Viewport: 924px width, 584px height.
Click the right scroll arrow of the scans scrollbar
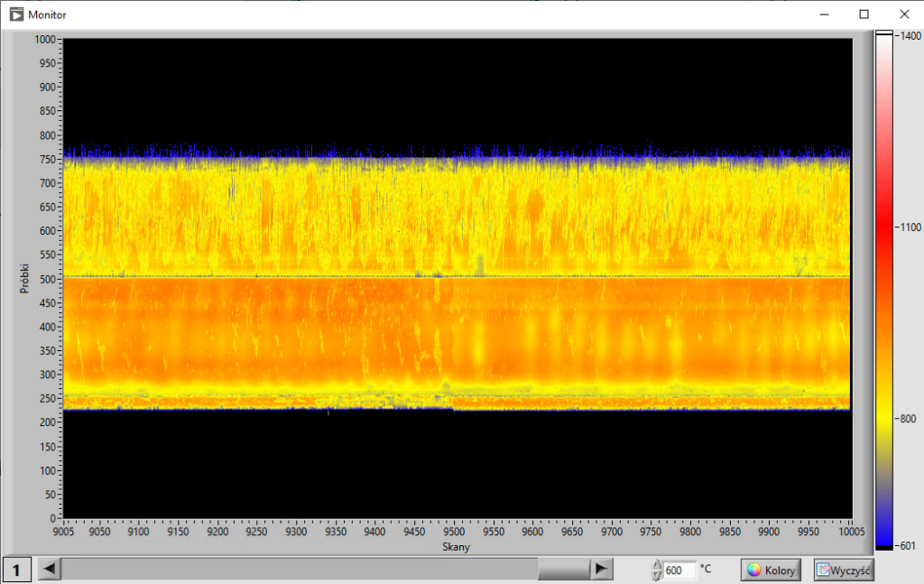(x=601, y=570)
